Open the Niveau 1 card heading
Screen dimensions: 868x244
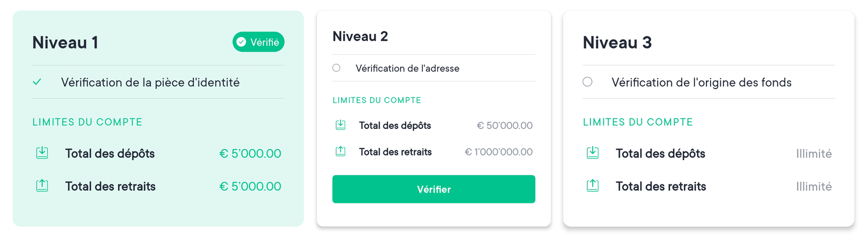65,42
